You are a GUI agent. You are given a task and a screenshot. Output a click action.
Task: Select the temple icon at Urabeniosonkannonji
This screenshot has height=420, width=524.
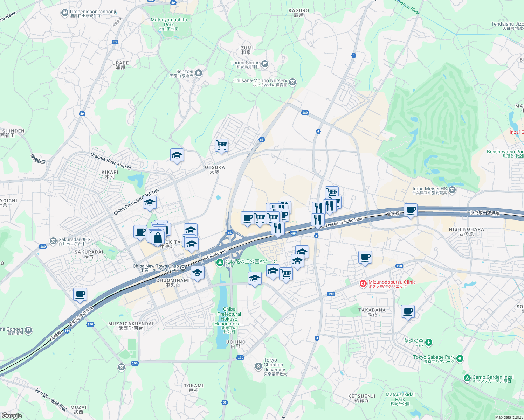[x=65, y=13]
